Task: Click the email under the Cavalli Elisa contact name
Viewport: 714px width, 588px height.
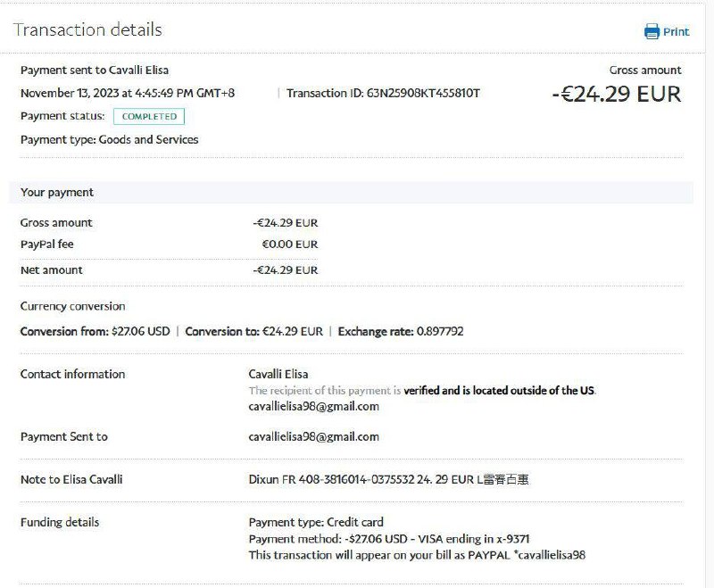Action: pyautogui.click(x=313, y=406)
